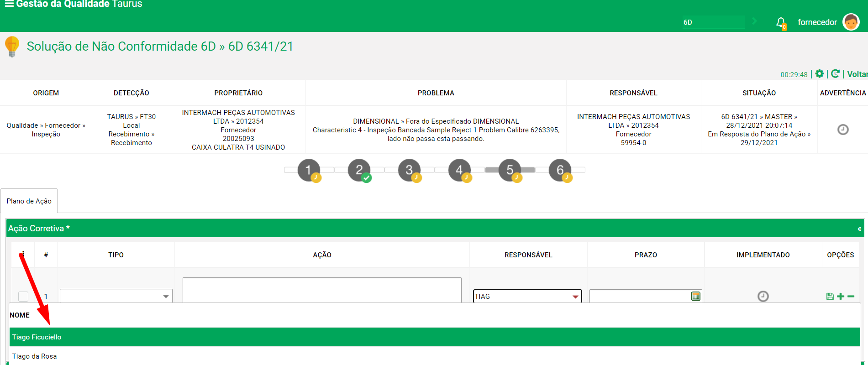Refresh the page with reload icon

pos(835,73)
